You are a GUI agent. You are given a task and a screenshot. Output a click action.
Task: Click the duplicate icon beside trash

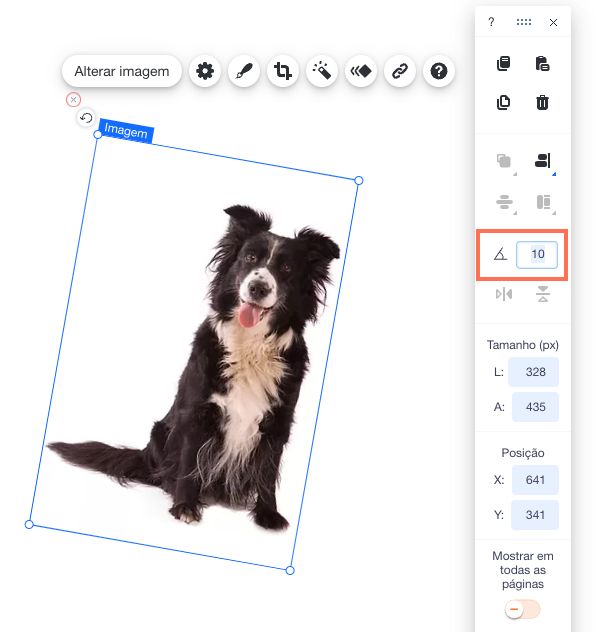(x=503, y=102)
